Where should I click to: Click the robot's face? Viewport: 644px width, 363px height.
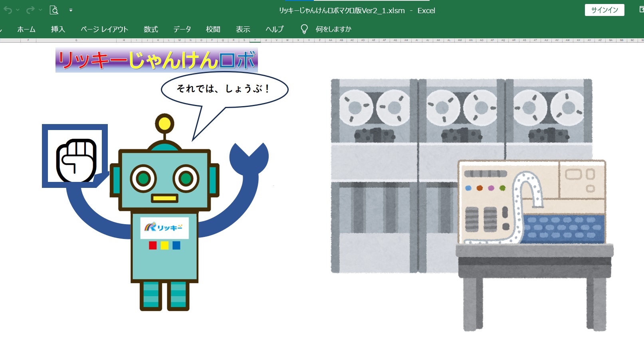[x=164, y=180]
